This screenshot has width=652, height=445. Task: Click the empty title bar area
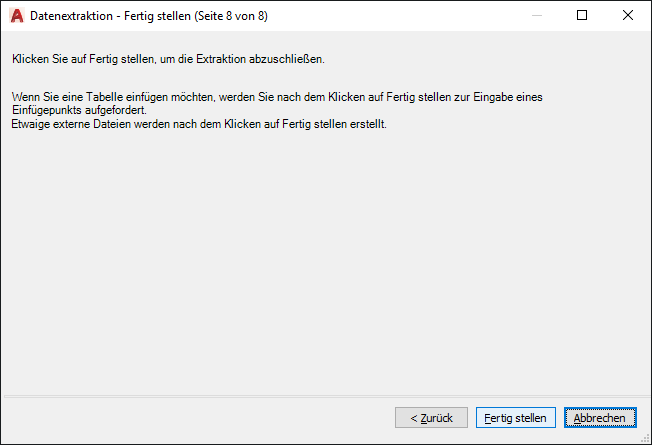pos(400,16)
